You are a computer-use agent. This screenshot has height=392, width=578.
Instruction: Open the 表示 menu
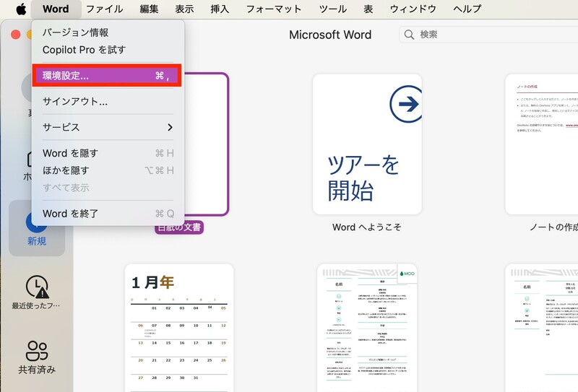coord(184,9)
